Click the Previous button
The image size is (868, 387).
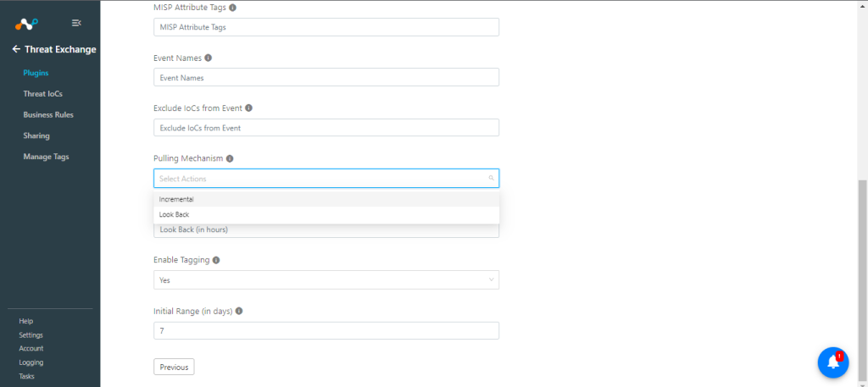pyautogui.click(x=174, y=367)
